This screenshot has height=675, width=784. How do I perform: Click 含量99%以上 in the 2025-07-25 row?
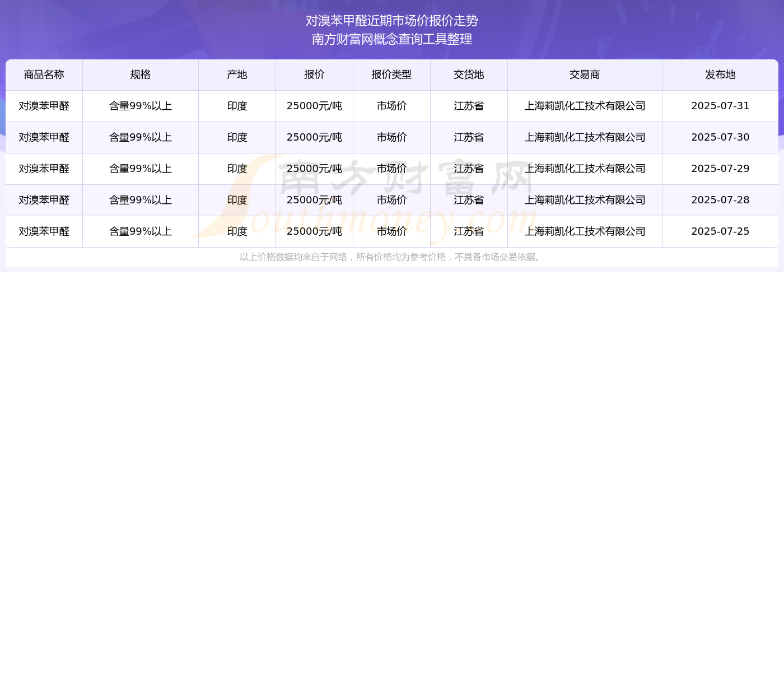point(141,231)
